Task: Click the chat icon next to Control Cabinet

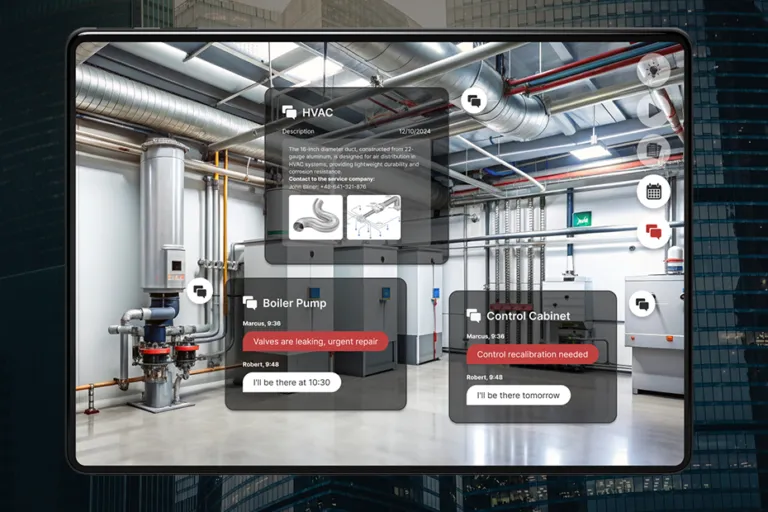Action: (474, 316)
